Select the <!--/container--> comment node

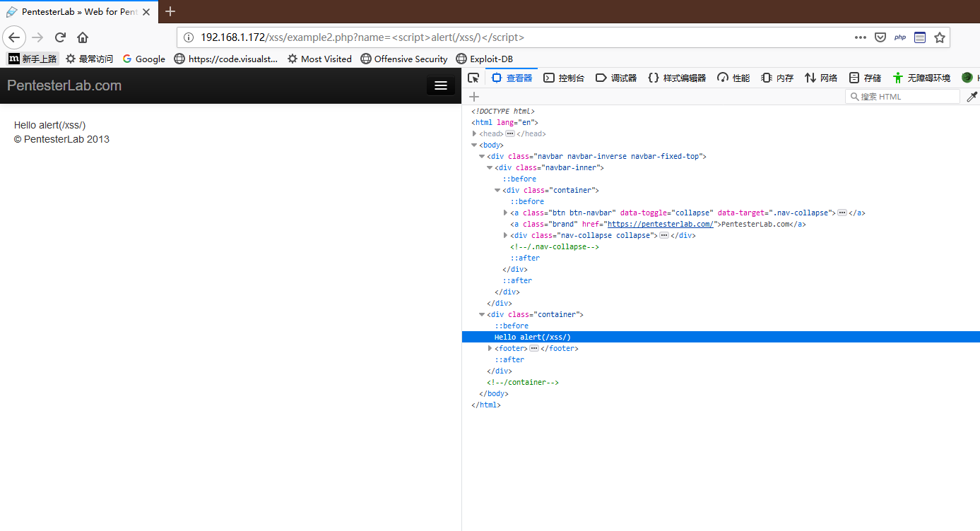[x=523, y=382]
